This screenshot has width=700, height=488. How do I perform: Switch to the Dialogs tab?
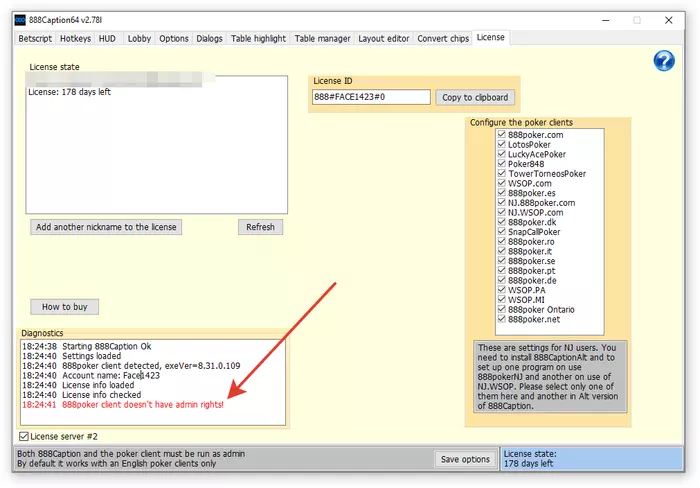click(209, 39)
